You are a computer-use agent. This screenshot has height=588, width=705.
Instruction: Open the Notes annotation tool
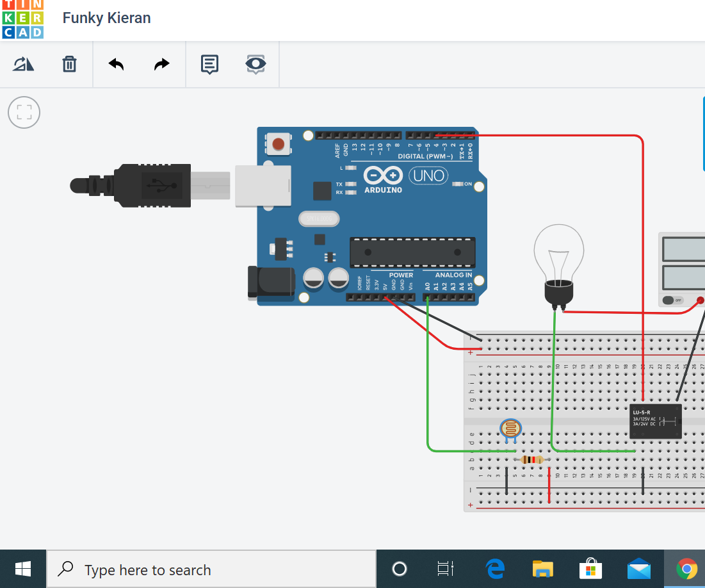coord(209,64)
